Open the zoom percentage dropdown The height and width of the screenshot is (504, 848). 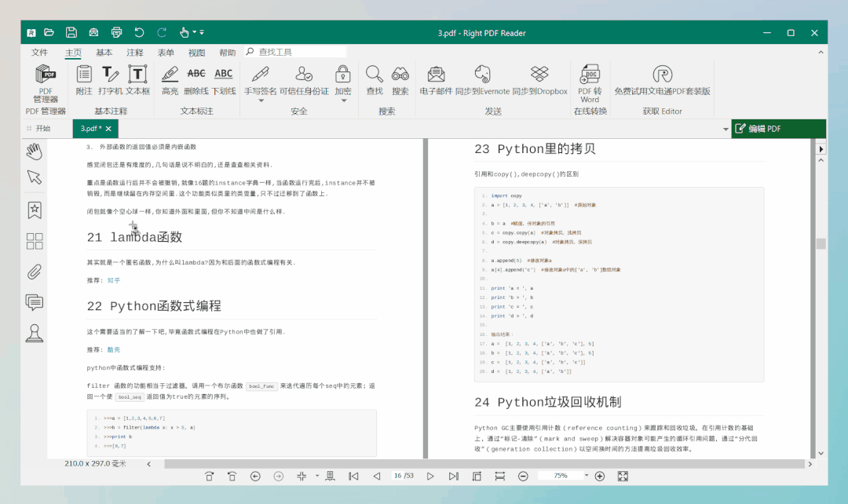(587, 476)
